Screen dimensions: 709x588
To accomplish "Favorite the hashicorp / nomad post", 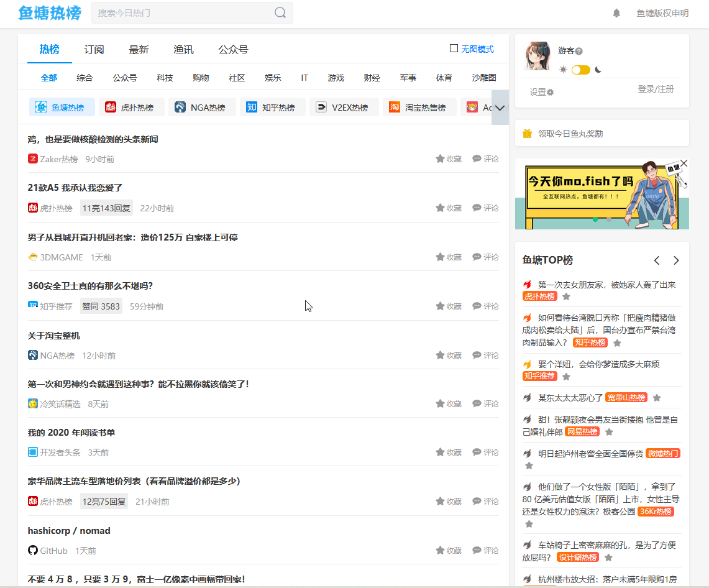I will tap(449, 551).
